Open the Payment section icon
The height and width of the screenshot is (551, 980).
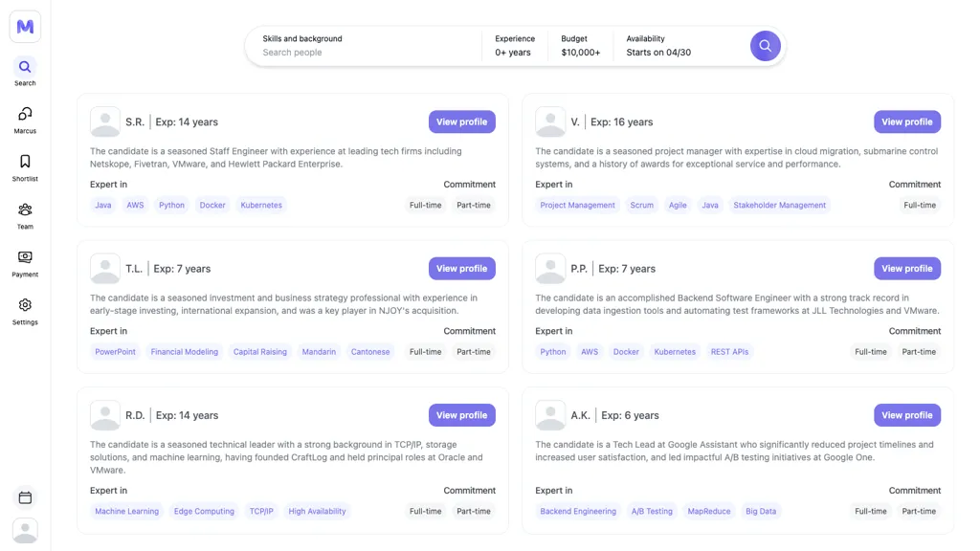tap(24, 258)
